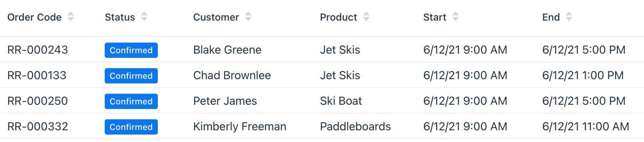Select order code RR-000250
The image size is (644, 142).
click(38, 101)
